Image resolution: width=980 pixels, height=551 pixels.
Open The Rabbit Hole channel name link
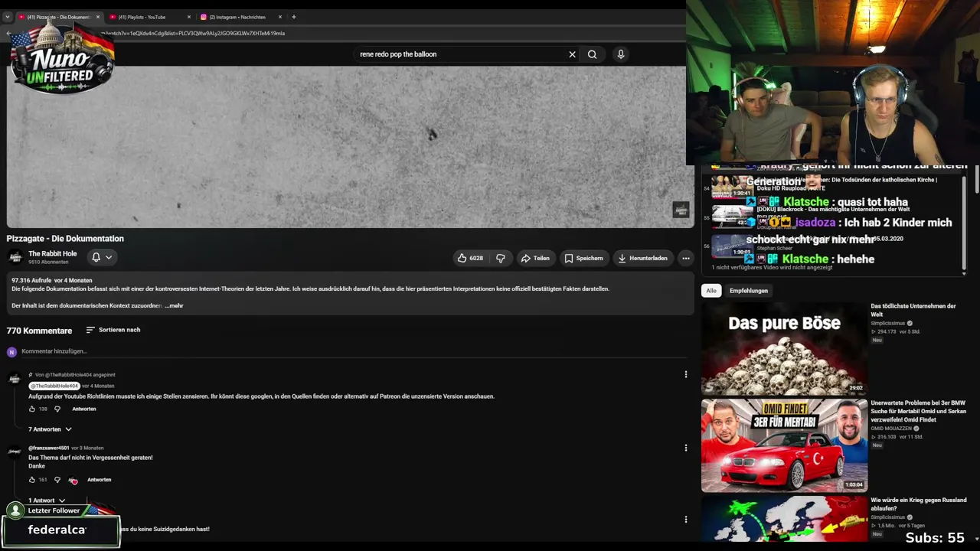(x=53, y=253)
